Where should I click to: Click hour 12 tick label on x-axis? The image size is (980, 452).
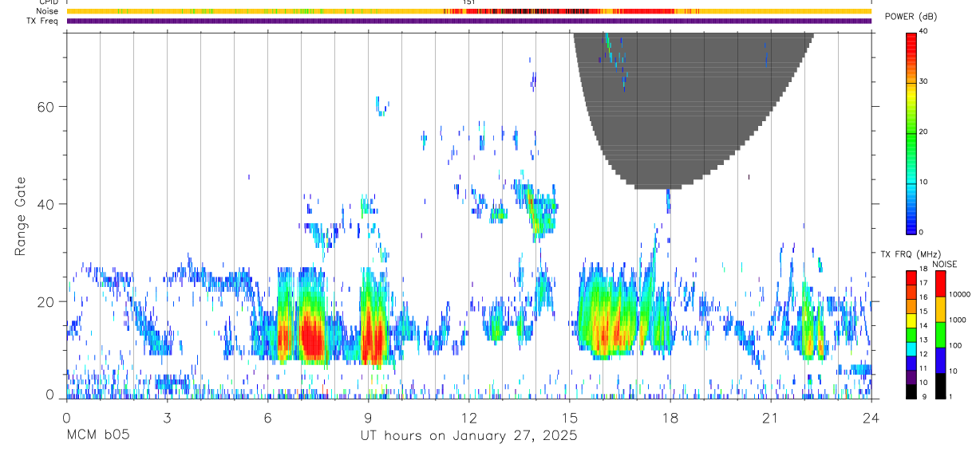[469, 417]
